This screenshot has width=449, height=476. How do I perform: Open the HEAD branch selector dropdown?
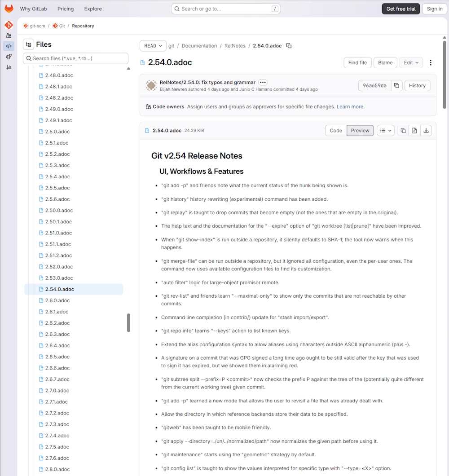(153, 46)
